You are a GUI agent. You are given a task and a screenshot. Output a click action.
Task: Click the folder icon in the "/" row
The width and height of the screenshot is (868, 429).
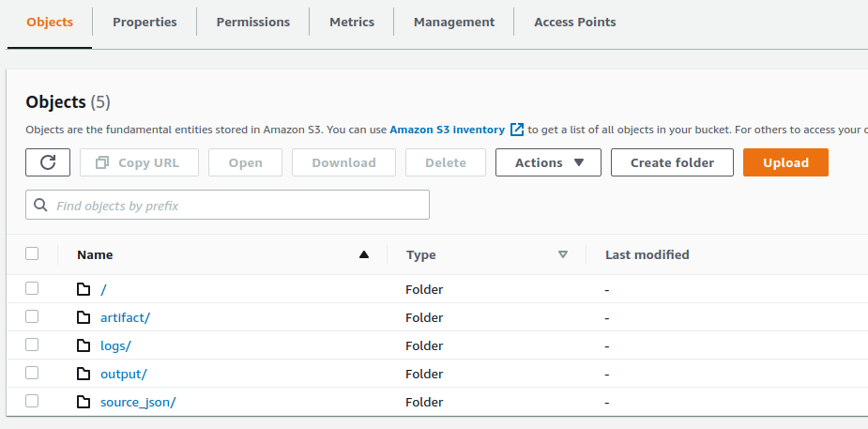(x=83, y=289)
